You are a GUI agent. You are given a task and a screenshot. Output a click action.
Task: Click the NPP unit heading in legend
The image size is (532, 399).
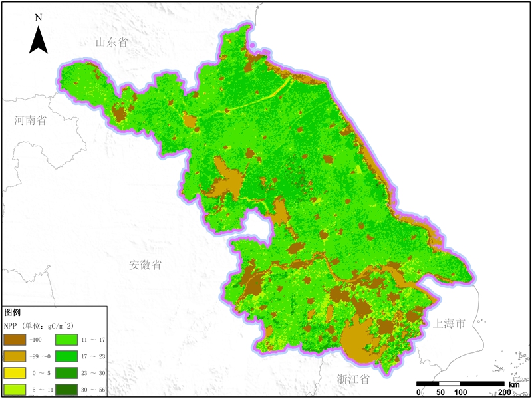click(x=39, y=326)
